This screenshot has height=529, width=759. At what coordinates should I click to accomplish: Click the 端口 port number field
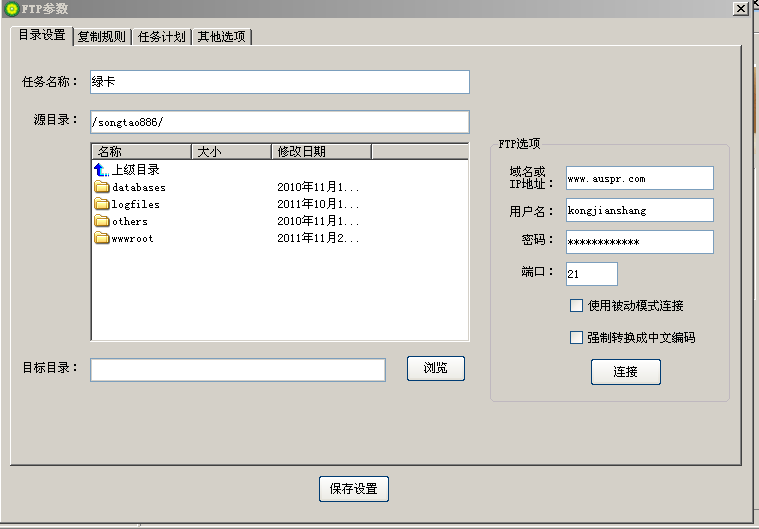click(591, 274)
